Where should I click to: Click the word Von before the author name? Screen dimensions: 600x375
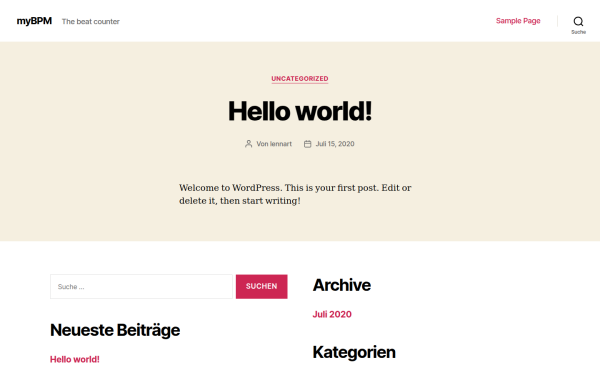[x=262, y=144]
